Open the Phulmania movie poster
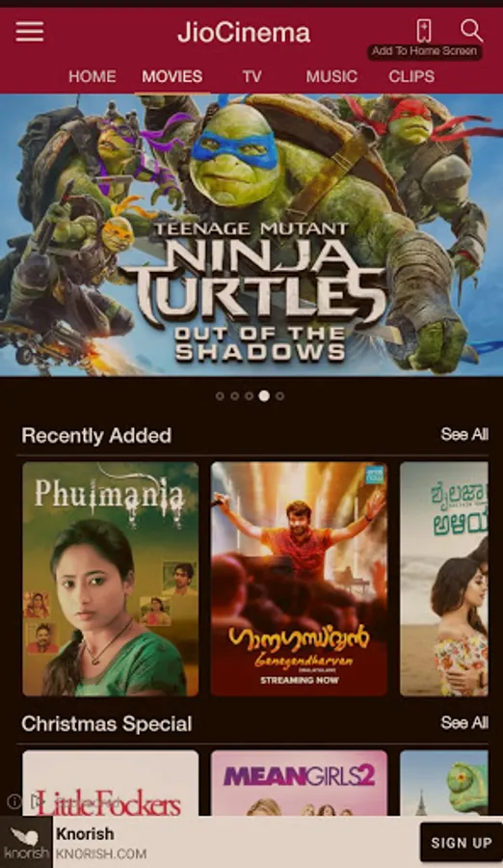The width and height of the screenshot is (503, 868). coord(111,579)
